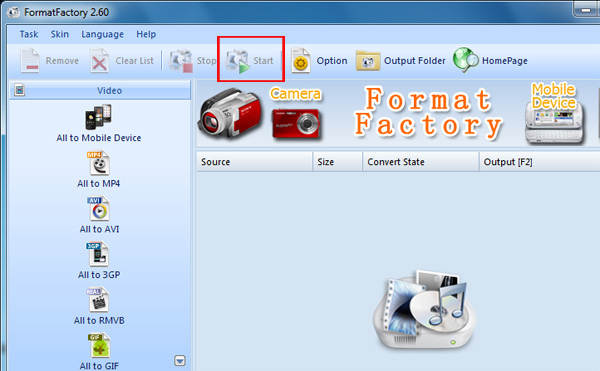
Task: Select the All to 3GP icon
Action: pos(98,254)
